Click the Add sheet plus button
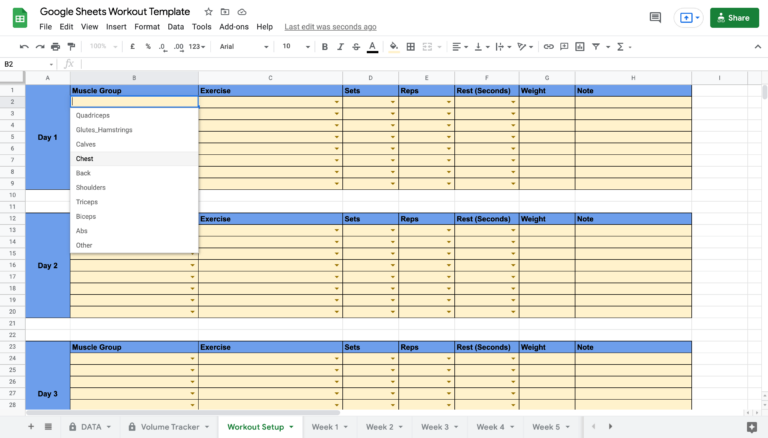 coord(31,427)
